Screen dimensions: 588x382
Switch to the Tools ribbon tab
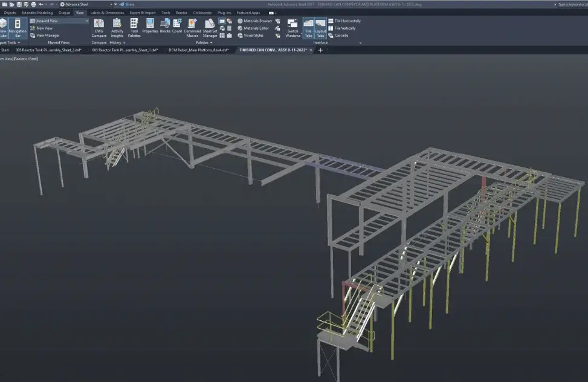pyautogui.click(x=166, y=13)
